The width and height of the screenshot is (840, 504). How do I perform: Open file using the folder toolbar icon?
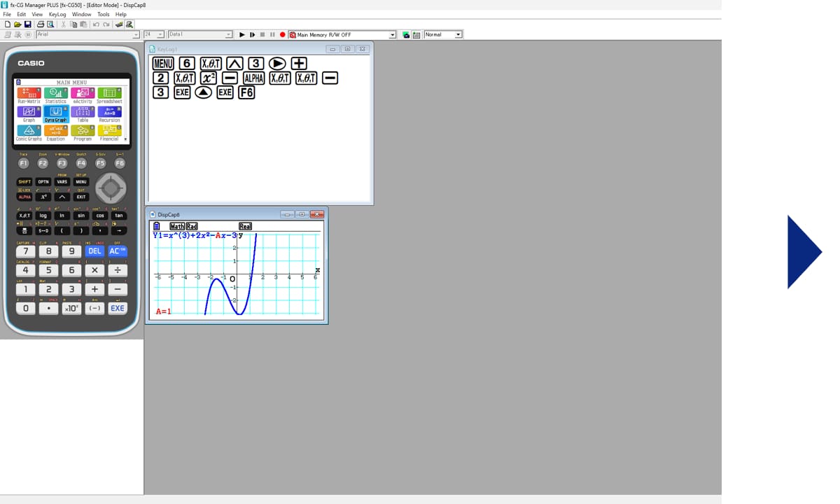pyautogui.click(x=16, y=24)
